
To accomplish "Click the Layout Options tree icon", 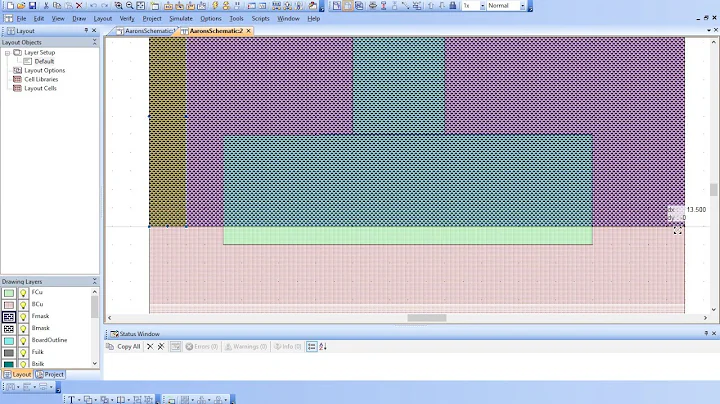I will (x=17, y=70).
